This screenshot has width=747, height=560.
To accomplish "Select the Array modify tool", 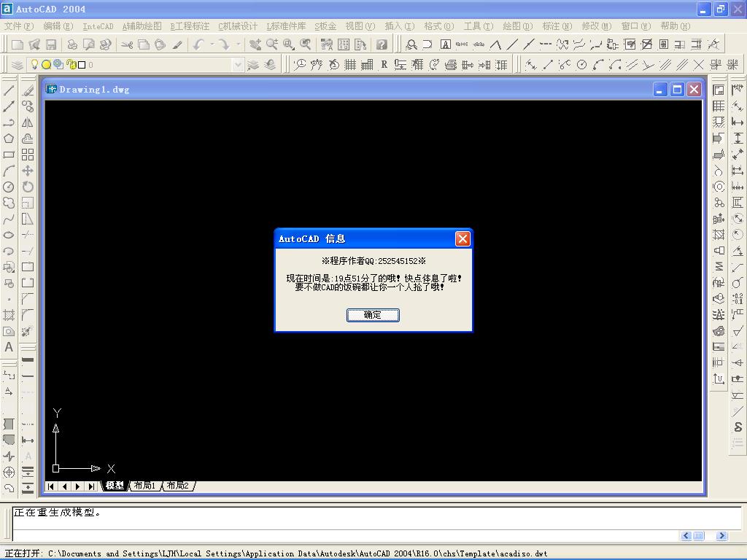I will point(28,155).
